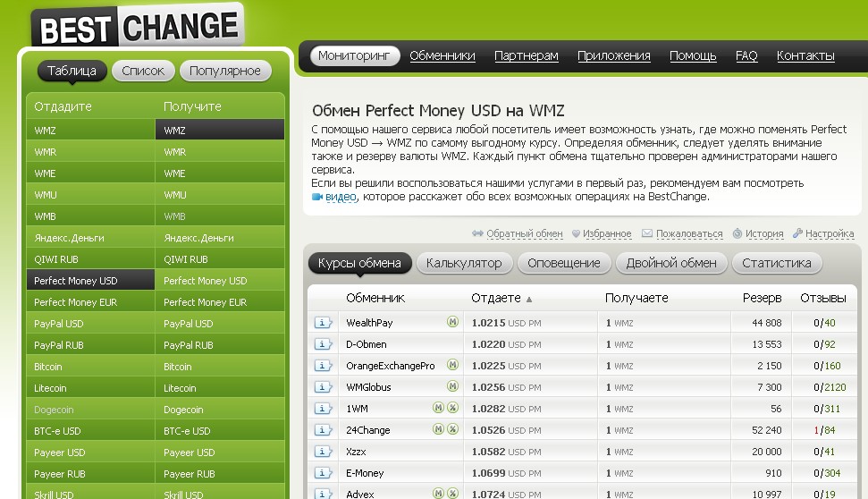Sort by Отдаете column arrow
Image resolution: width=868 pixels, height=499 pixels.
[529, 299]
